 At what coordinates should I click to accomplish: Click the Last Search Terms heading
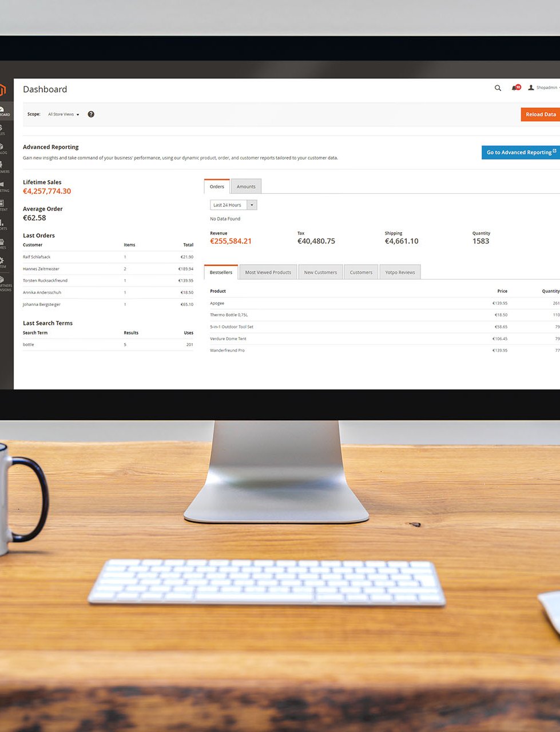coord(47,323)
